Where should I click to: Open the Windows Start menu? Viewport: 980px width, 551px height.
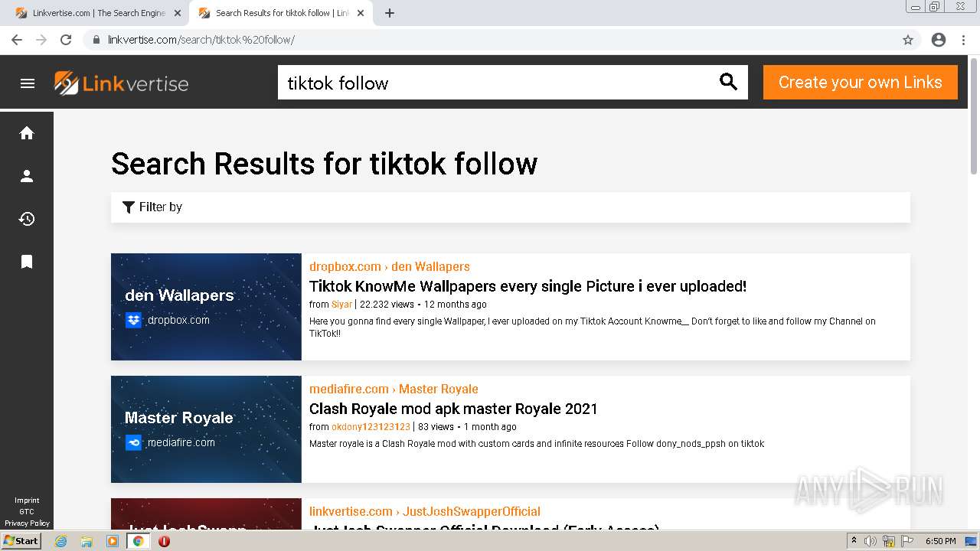click(x=21, y=541)
